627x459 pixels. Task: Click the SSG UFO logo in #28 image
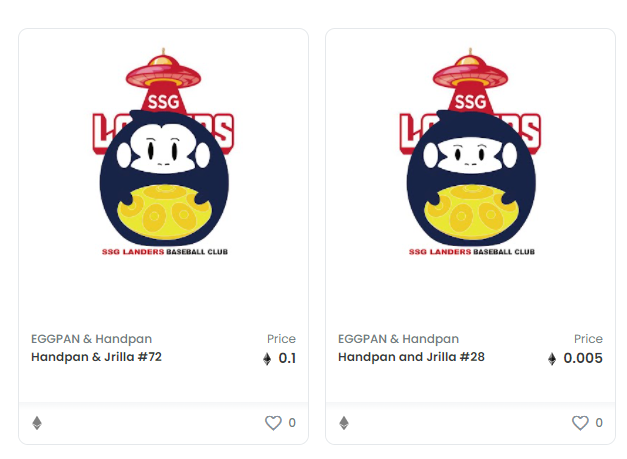tap(470, 80)
